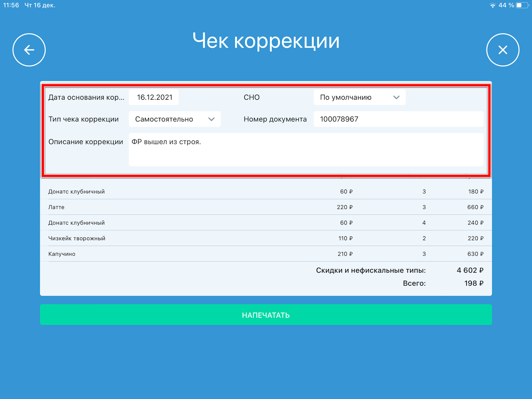Go back with the arrow button
Screen dimensions: 532x399
coord(29,50)
